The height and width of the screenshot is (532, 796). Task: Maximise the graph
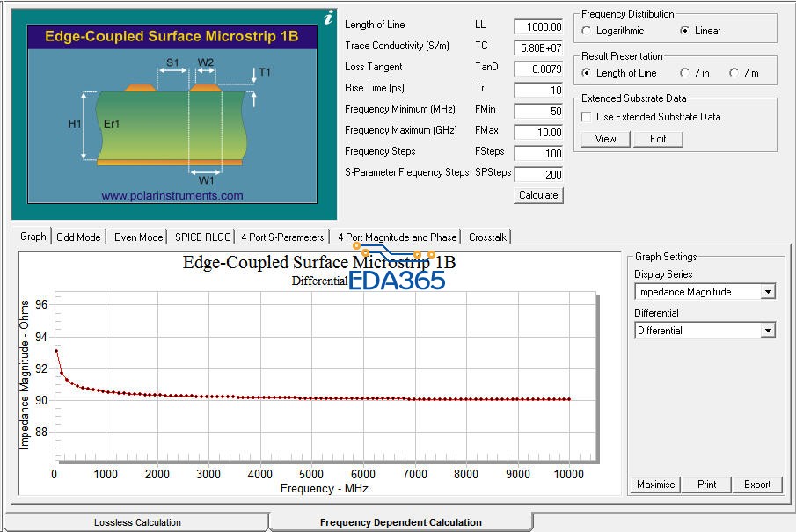(655, 485)
